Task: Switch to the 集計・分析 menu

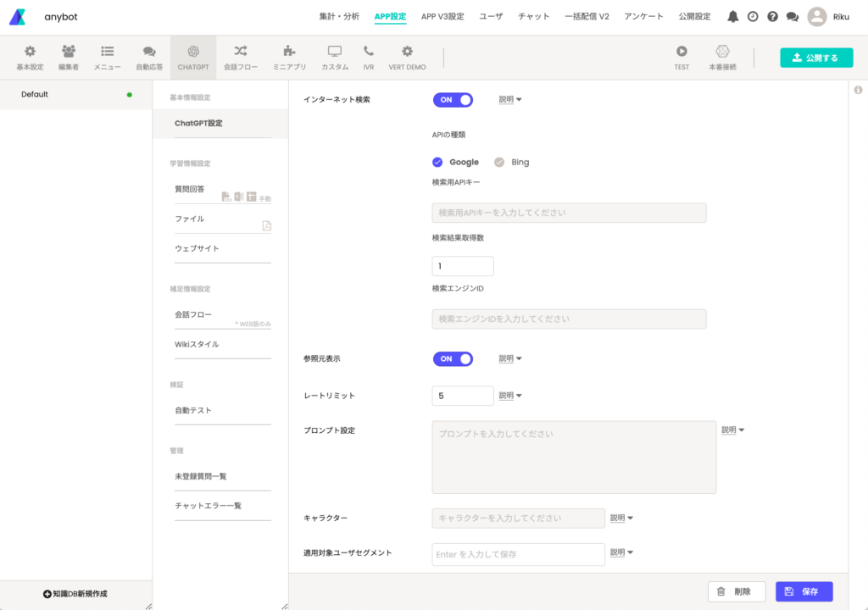Action: 339,16
